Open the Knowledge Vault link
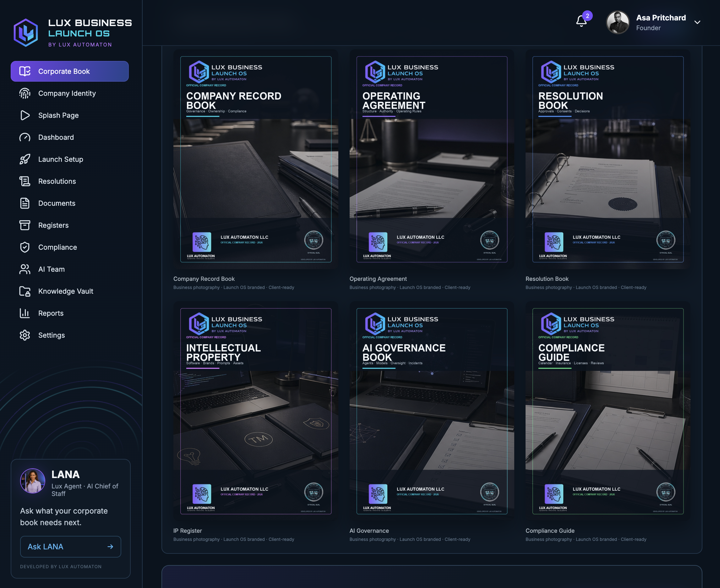This screenshot has height=588, width=720. (x=70, y=291)
